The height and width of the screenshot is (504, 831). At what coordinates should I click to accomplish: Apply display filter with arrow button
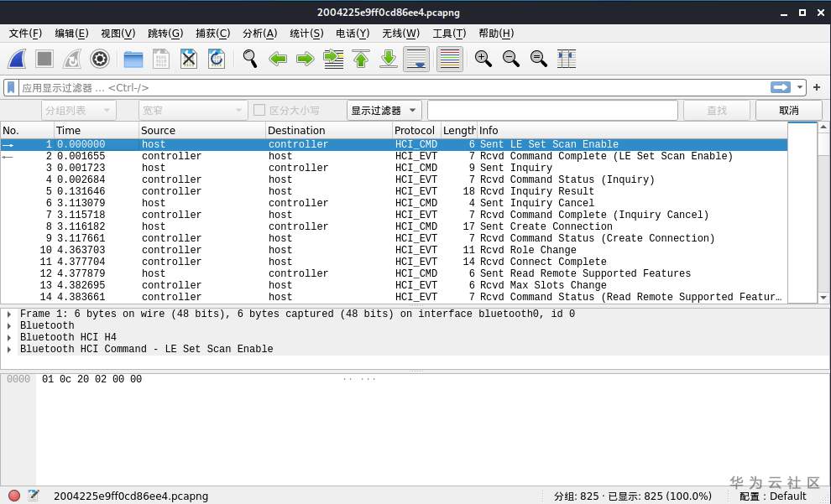point(780,87)
